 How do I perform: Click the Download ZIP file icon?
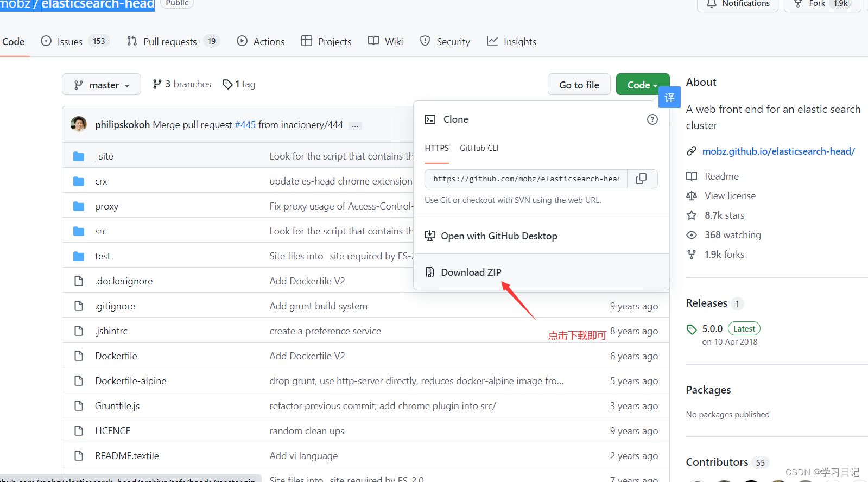pyautogui.click(x=430, y=272)
